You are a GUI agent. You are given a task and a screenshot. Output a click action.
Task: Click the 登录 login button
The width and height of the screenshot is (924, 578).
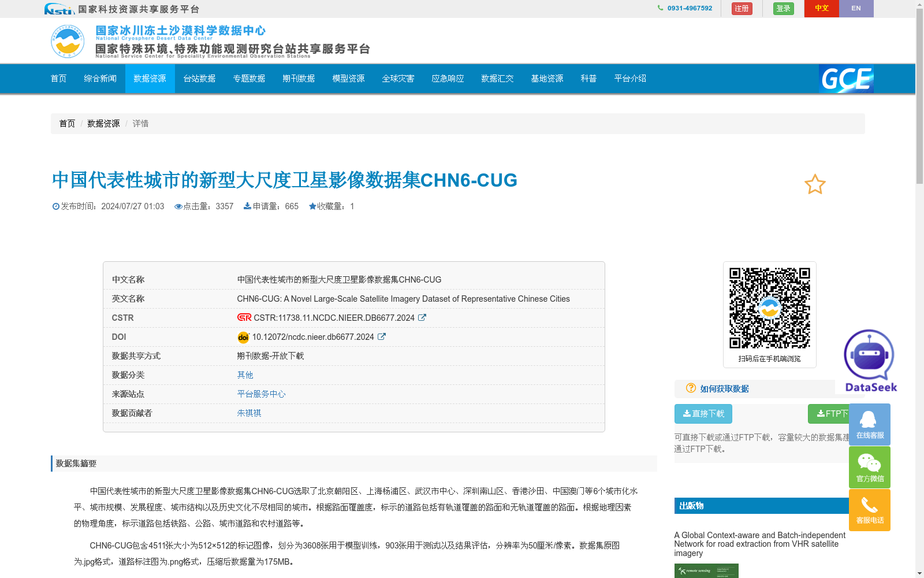click(784, 9)
